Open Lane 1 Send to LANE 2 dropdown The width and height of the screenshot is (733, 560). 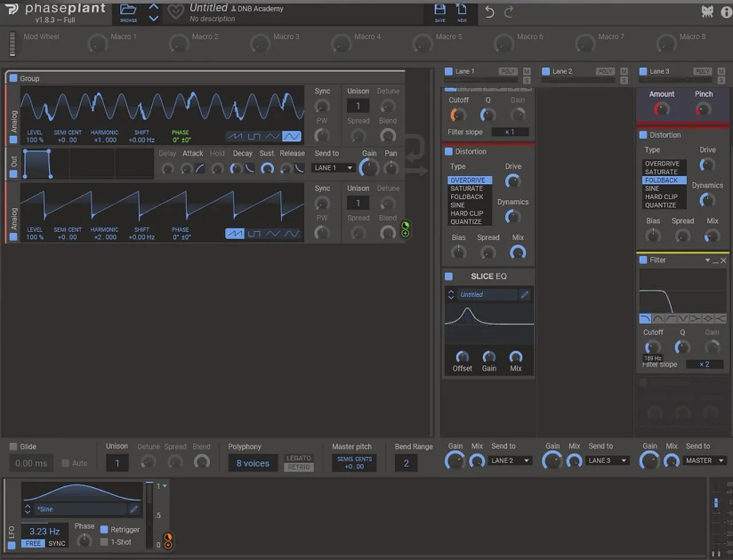511,460
